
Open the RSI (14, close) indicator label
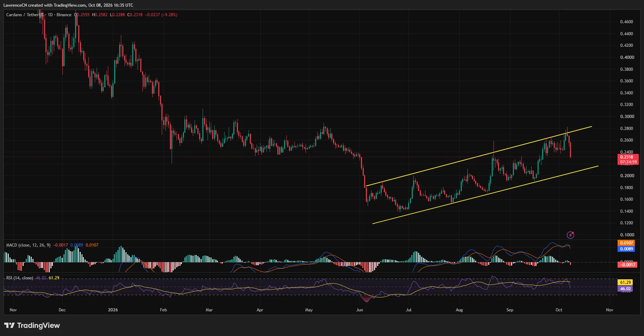click(20, 278)
